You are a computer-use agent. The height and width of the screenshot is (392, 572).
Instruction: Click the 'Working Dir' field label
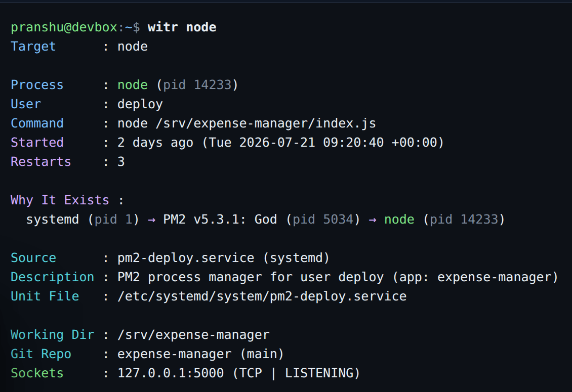coord(52,335)
